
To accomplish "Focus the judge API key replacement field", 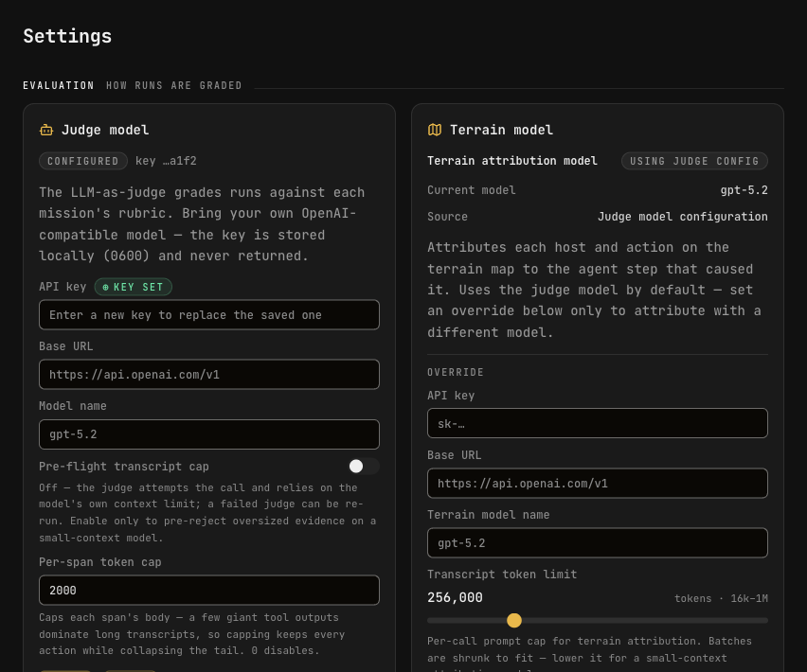I will 209,314.
